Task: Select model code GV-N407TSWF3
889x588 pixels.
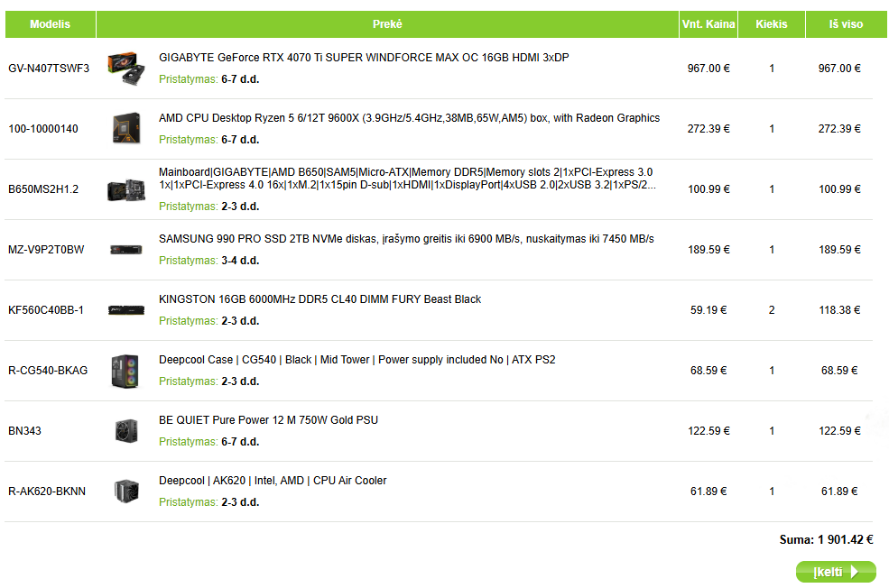Action: (x=49, y=69)
